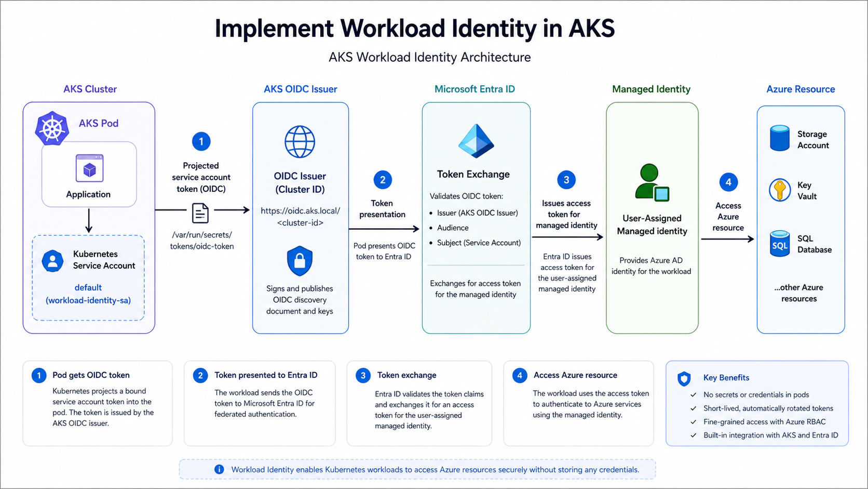
Task: Select the Storage Account cylinder icon
Action: (x=780, y=138)
